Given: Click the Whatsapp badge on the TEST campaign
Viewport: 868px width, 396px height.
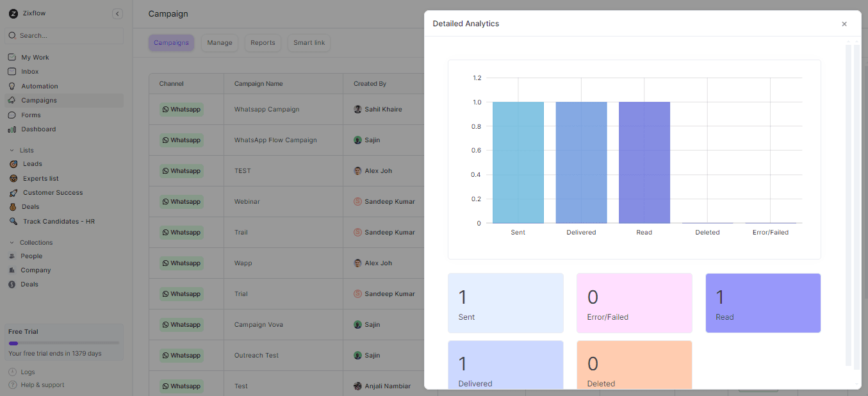Looking at the screenshot, I should (x=181, y=170).
